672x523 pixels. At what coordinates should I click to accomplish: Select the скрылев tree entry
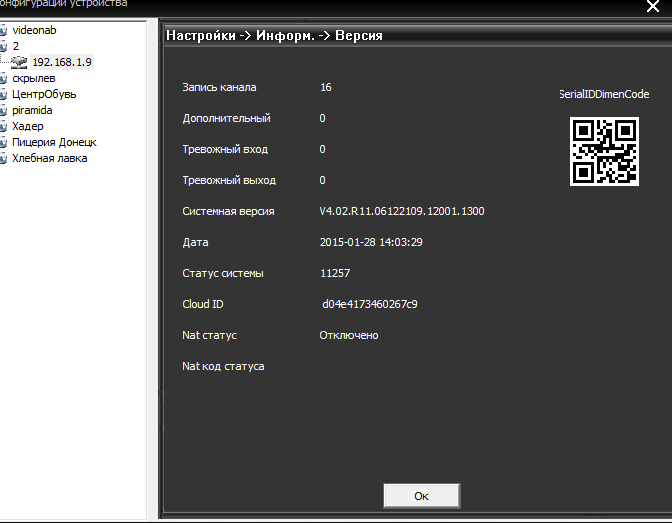33,78
